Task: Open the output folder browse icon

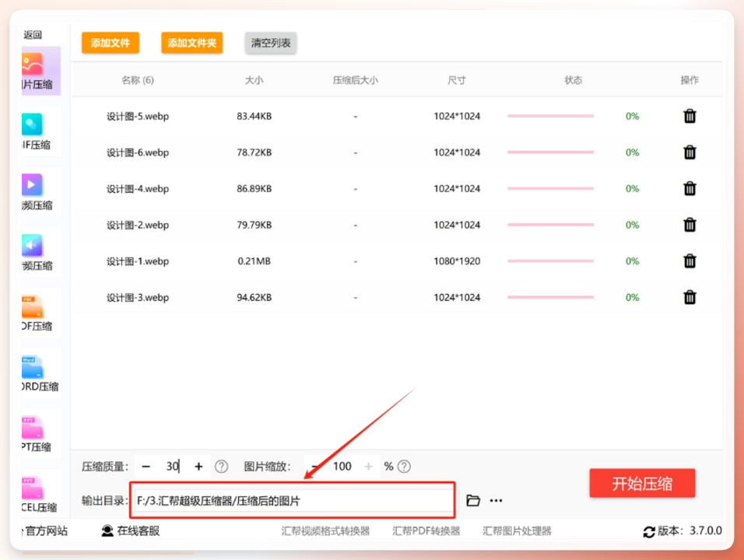Action: (473, 501)
